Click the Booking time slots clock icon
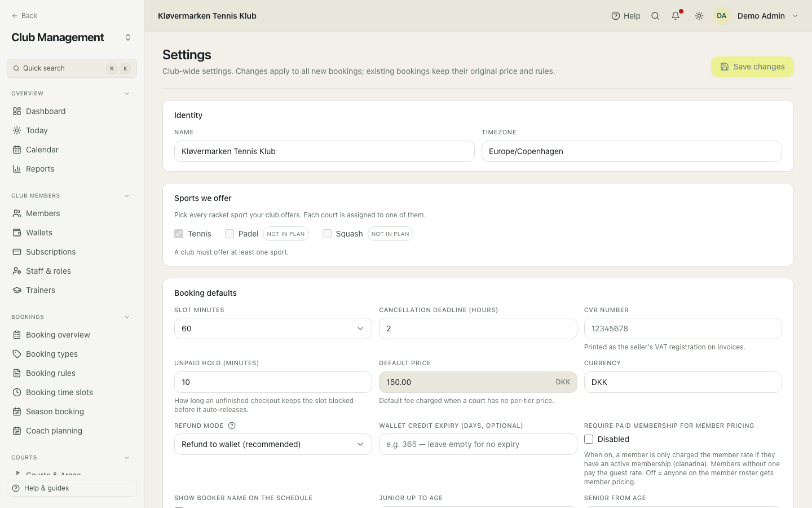Image resolution: width=812 pixels, height=508 pixels. tap(17, 392)
